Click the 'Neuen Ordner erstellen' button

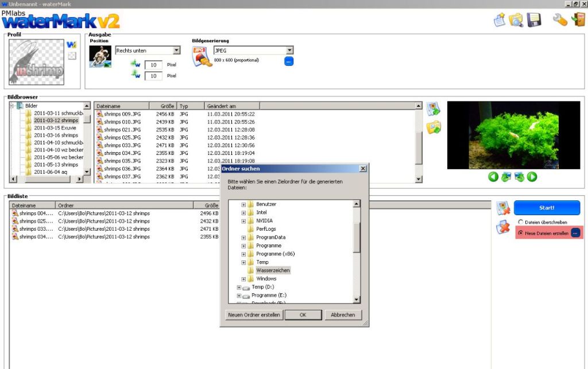pos(254,315)
